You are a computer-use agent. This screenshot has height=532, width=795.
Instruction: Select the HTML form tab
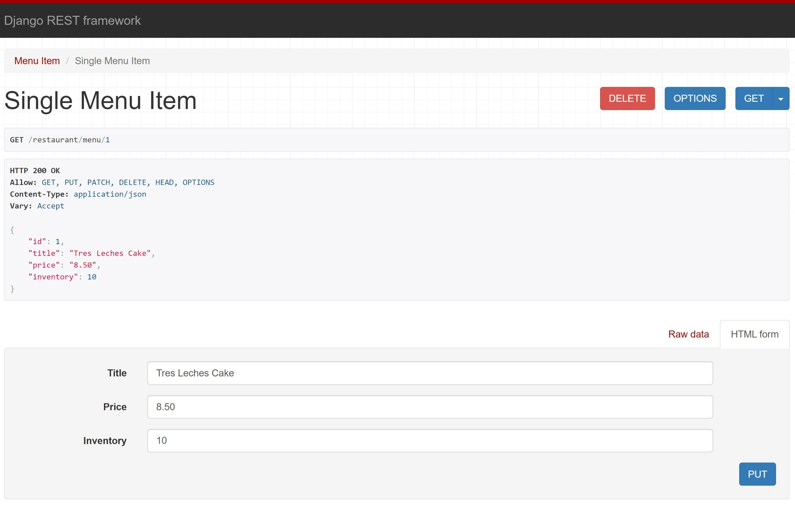tap(754, 334)
